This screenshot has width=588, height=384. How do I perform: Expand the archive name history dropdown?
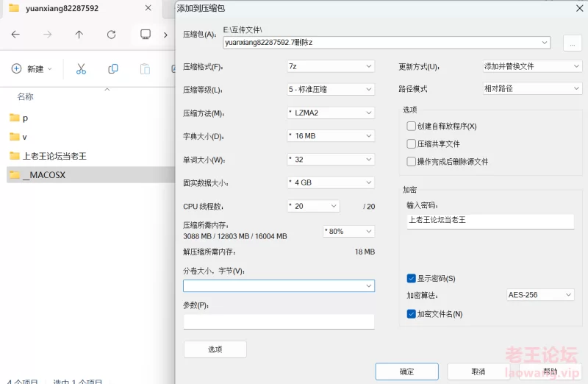click(545, 43)
